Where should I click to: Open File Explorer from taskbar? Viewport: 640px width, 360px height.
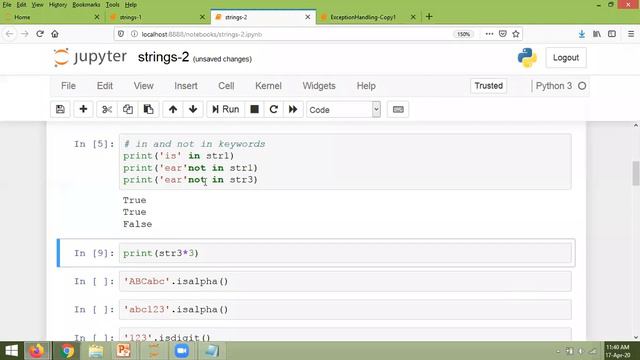(x=96, y=351)
